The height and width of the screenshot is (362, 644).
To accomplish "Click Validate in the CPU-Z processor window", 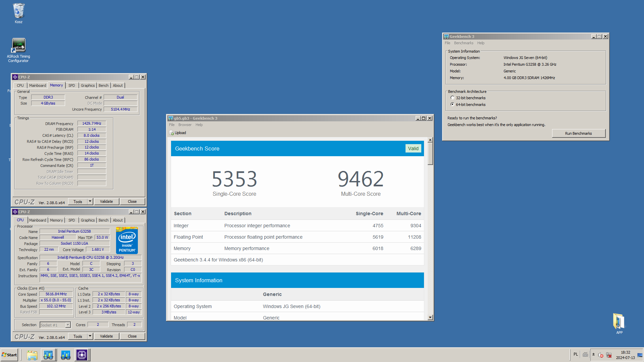I will [x=106, y=336].
